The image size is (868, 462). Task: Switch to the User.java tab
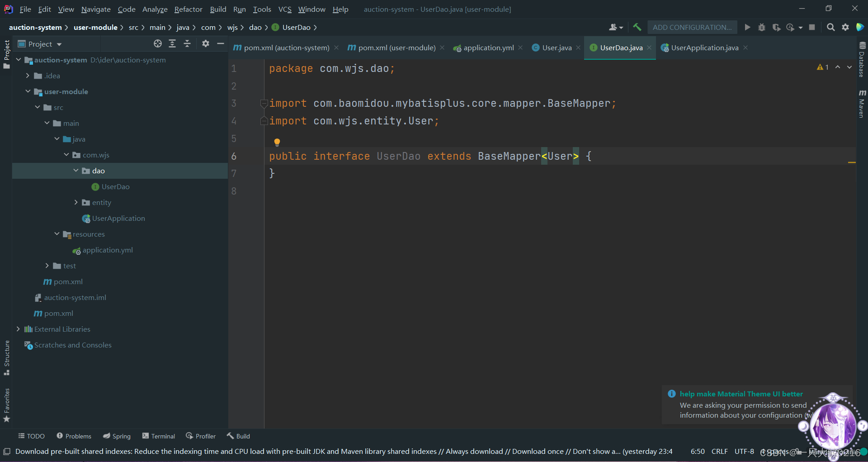(x=556, y=47)
